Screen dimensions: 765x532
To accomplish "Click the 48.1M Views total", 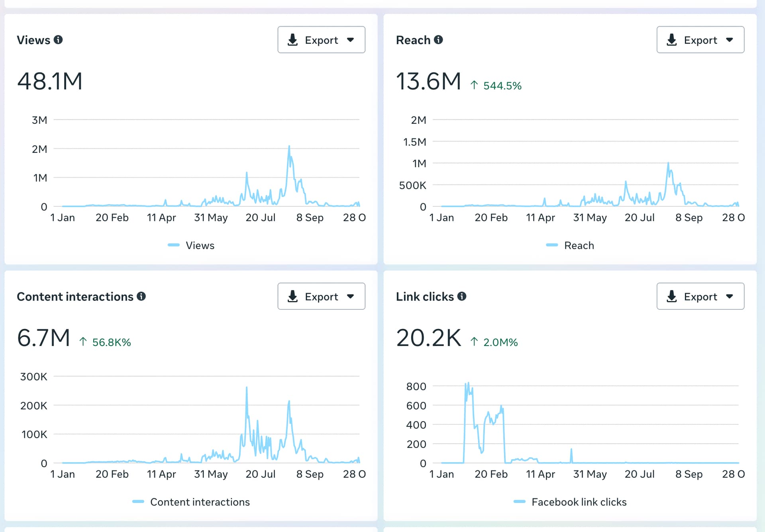I will (x=50, y=82).
